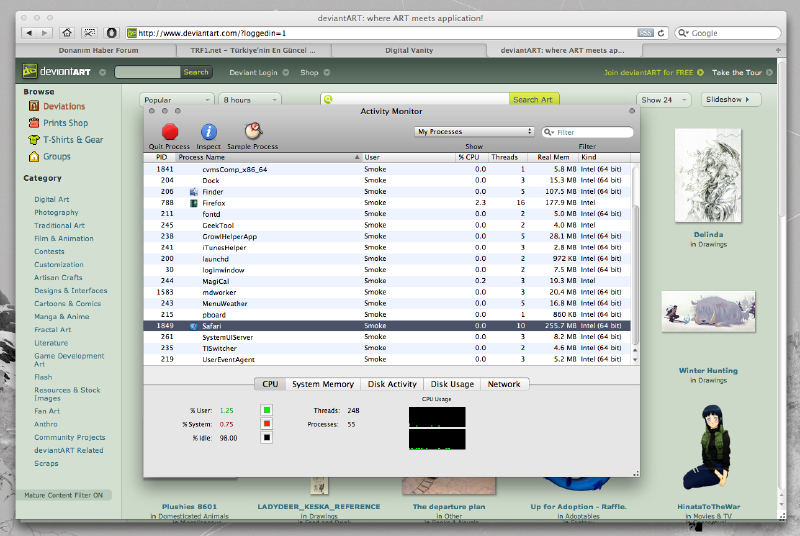The image size is (800, 536).
Task: Click the Prints Shop sidebar icon
Action: [x=34, y=122]
